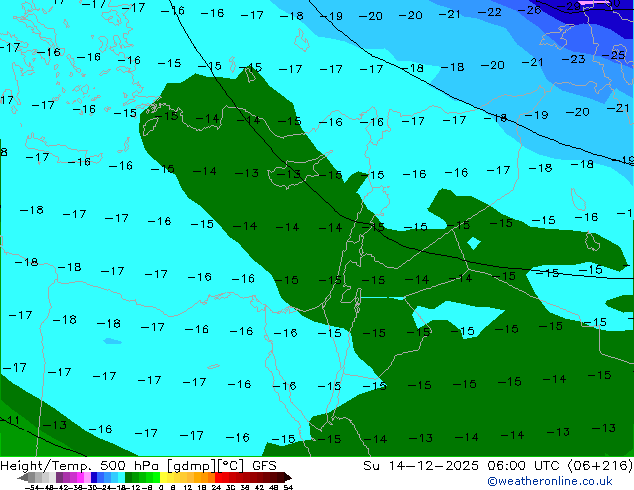
Task: Click the left gray arrow of colorbar
Action: coord(22,477)
